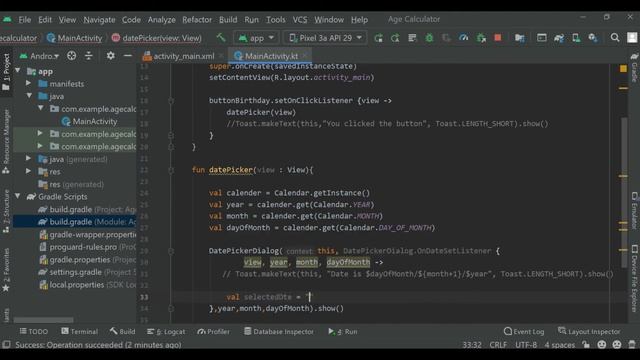This screenshot has height=360, width=640.
Task: Click the CRLF line separator in status bar
Action: tap(498, 345)
